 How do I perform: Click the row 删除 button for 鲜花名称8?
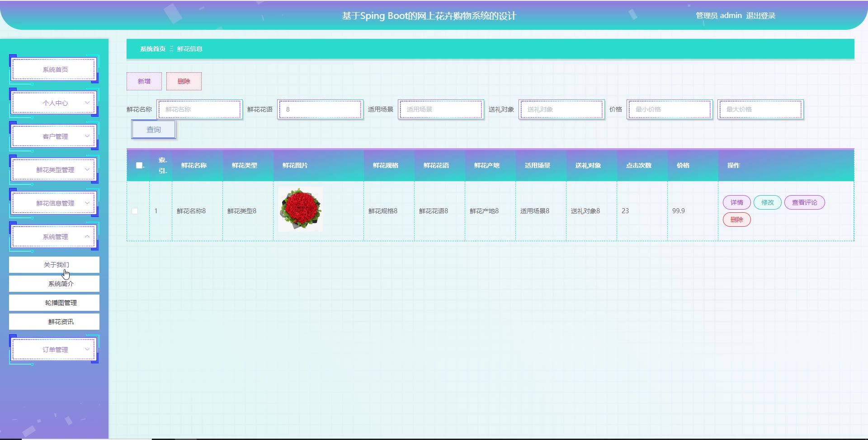pyautogui.click(x=737, y=220)
